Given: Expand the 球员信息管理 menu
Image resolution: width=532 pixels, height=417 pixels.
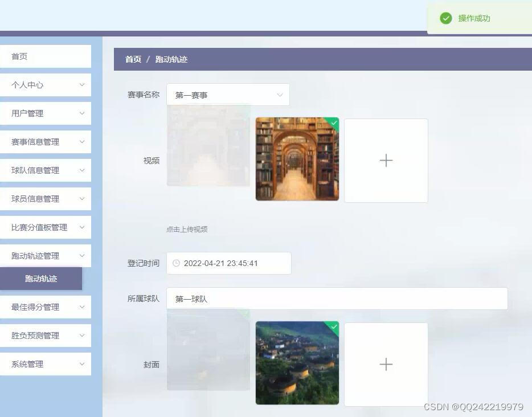Looking at the screenshot, I should click(x=46, y=199).
